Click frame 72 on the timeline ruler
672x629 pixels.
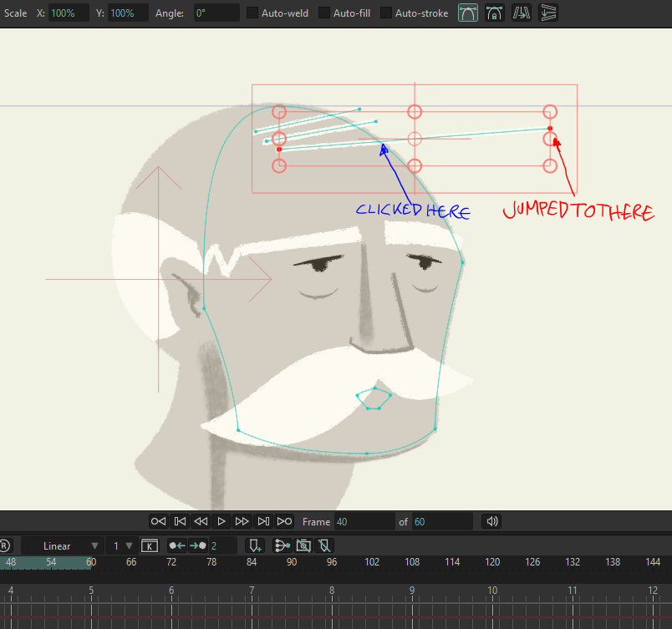point(171,562)
